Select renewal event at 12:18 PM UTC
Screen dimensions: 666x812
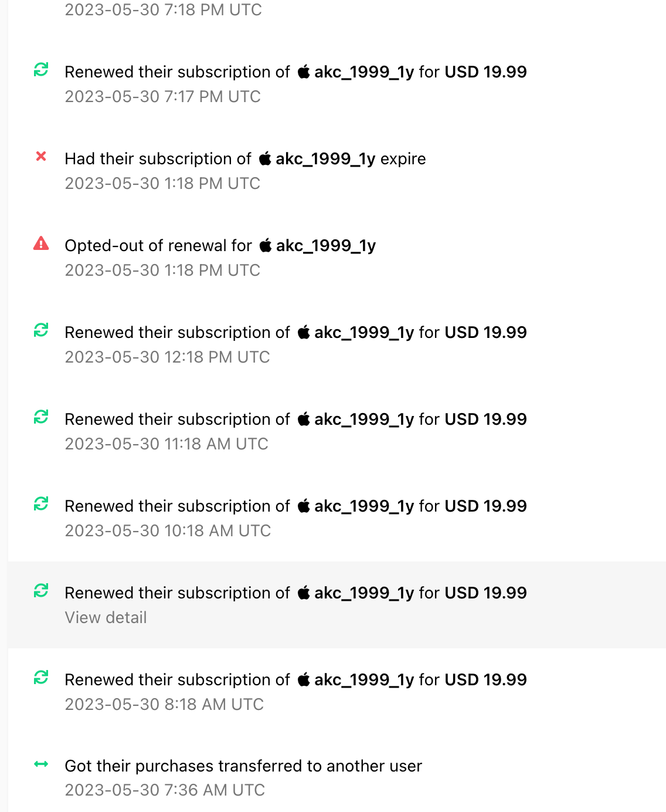[337, 344]
